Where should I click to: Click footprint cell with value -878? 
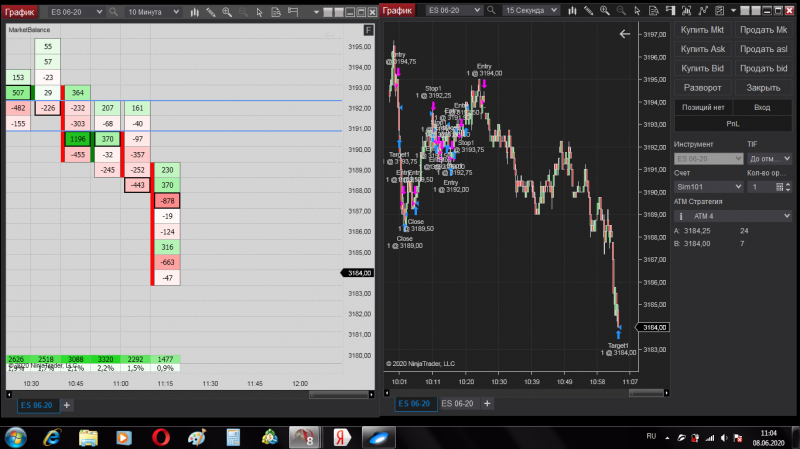click(x=167, y=201)
